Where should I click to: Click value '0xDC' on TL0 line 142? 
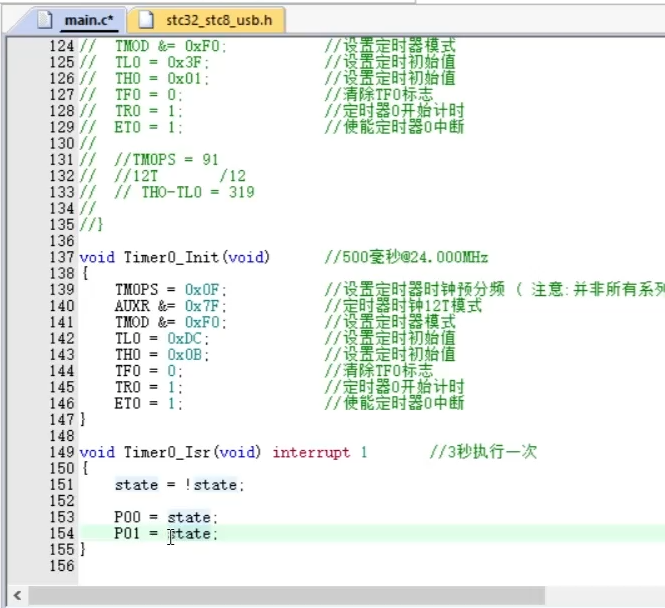[x=184, y=338]
